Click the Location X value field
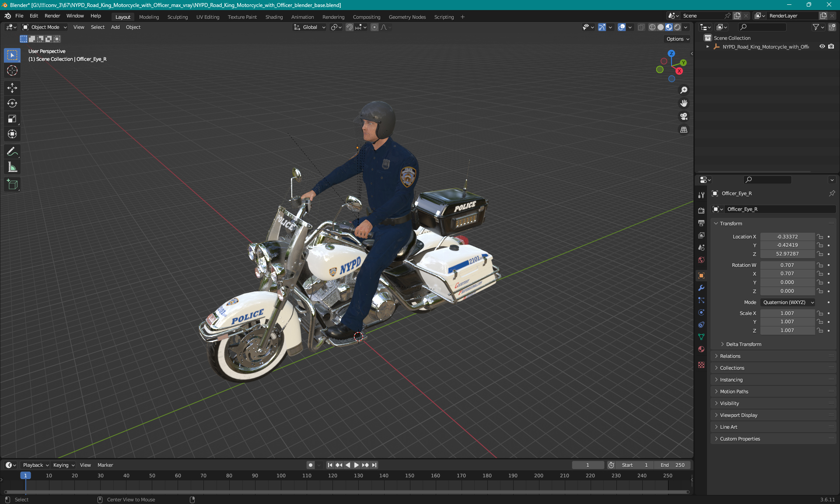Viewport: 840px width, 504px height. 787,237
